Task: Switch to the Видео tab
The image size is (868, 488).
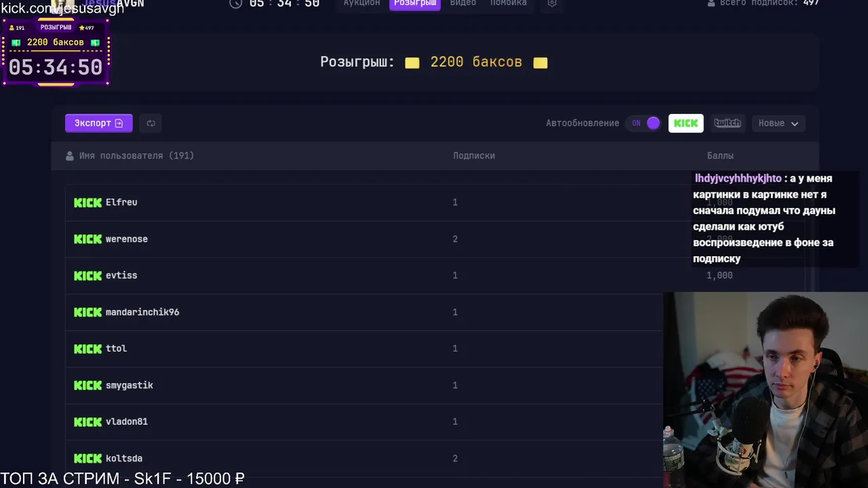Action: [x=463, y=3]
